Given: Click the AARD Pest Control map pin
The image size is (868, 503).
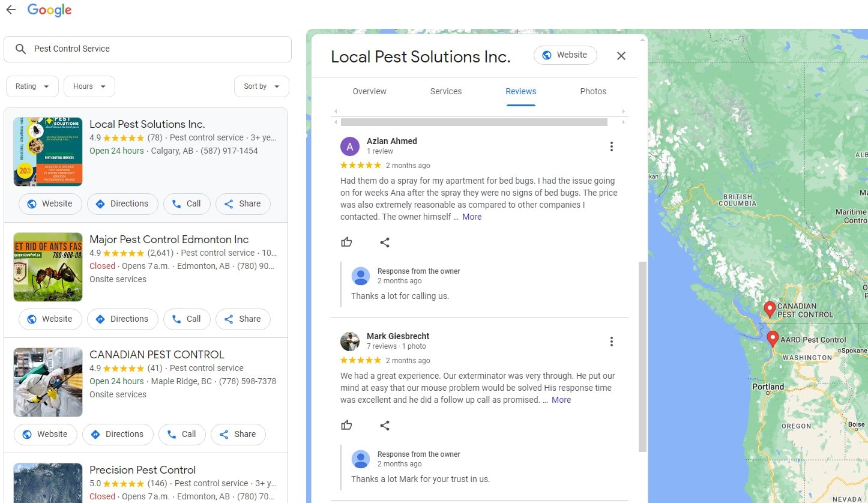Looking at the screenshot, I should (x=773, y=339).
